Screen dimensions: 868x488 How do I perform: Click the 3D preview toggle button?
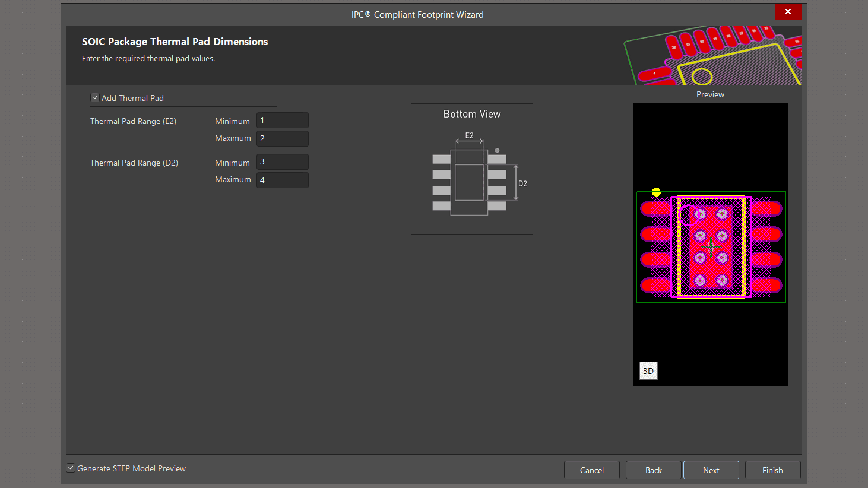(648, 371)
